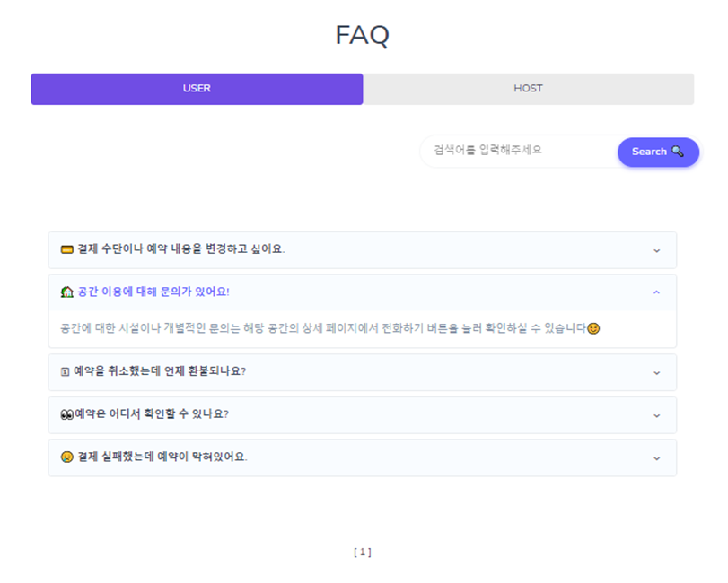728x583 pixels.
Task: Expand the reservation location question chevron
Action: pyautogui.click(x=658, y=415)
